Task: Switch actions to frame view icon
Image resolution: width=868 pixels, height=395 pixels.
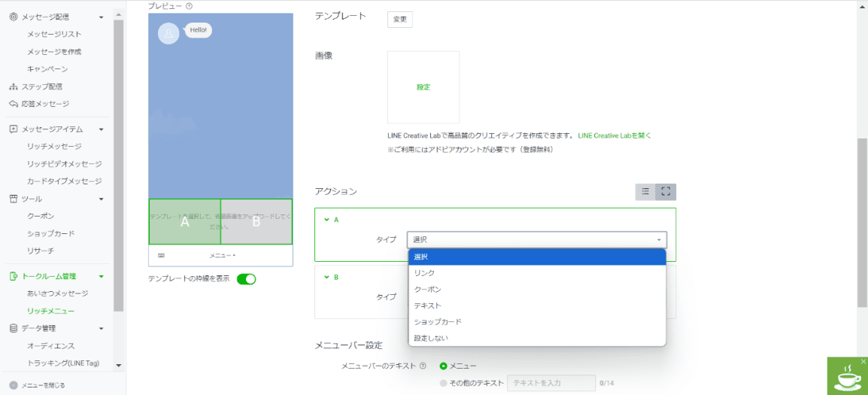Action: pos(666,192)
